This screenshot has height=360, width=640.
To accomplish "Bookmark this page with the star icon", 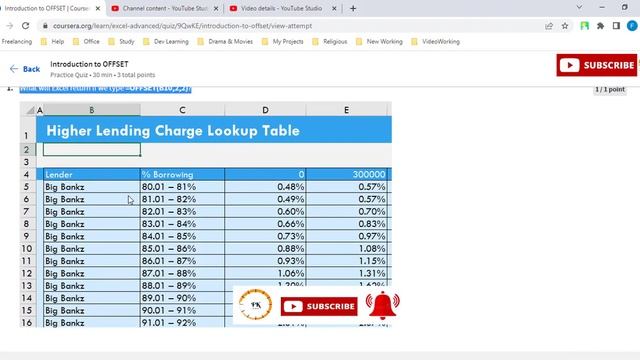I will pyautogui.click(x=565, y=26).
